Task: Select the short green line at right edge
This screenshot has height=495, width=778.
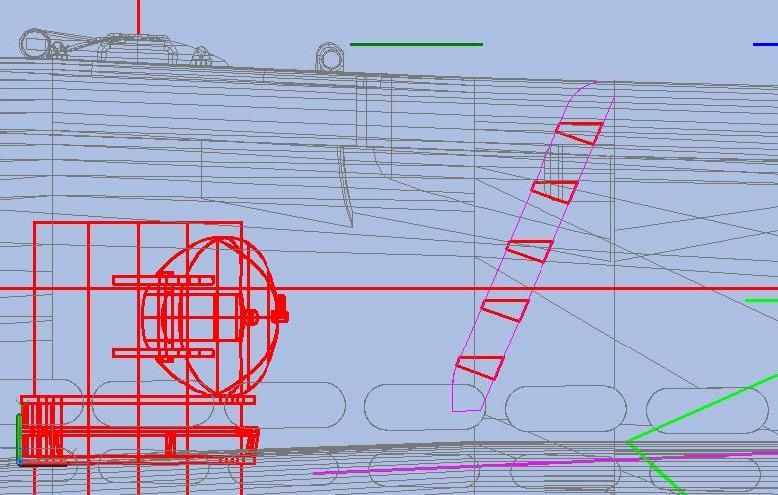Action: 761,300
